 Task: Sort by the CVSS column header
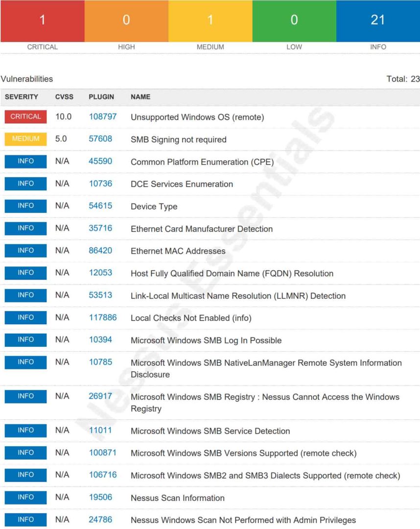point(64,97)
